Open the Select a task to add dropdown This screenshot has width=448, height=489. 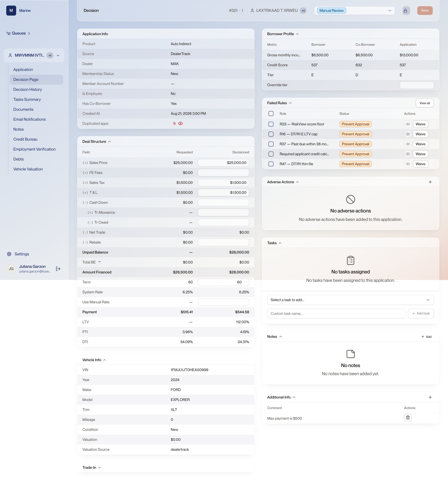pos(350,300)
